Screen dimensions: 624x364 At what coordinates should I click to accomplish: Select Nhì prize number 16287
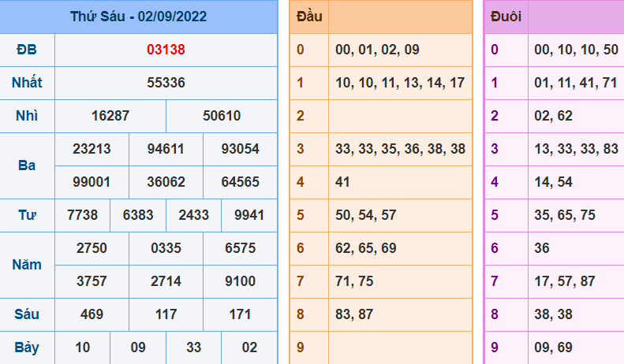coord(110,116)
